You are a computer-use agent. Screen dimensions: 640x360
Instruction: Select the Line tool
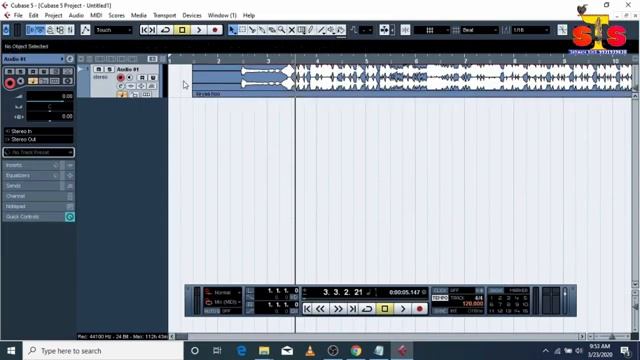point(321,30)
